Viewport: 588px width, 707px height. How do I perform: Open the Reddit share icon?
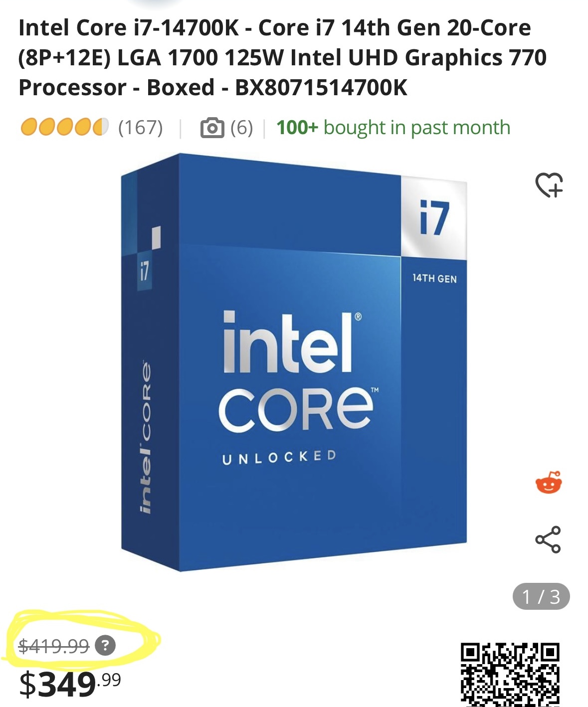pos(549,482)
